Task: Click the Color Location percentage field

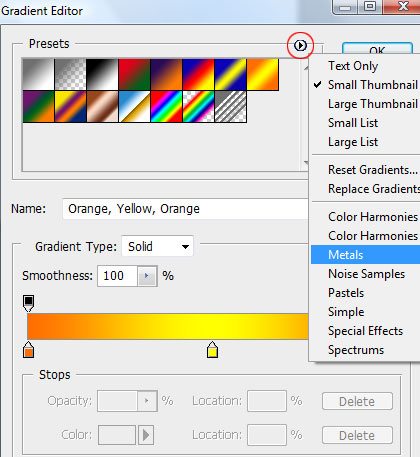Action: (x=267, y=435)
